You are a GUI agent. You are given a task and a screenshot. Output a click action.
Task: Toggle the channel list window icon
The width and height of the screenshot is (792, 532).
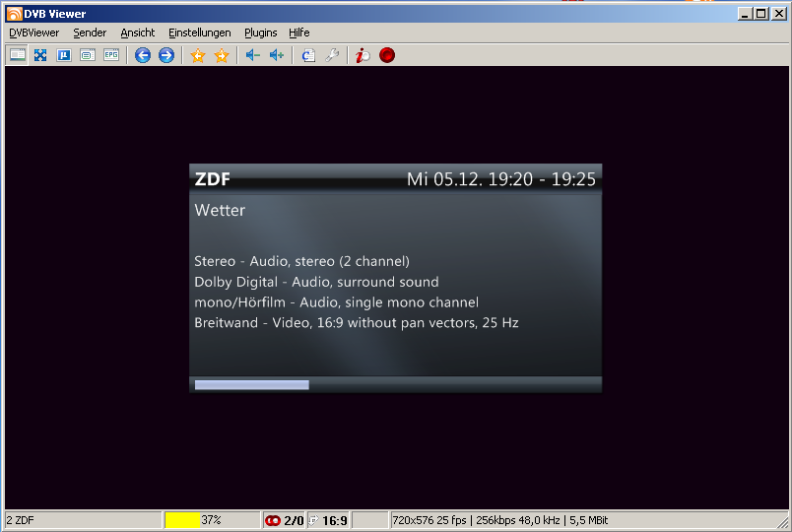coord(18,54)
